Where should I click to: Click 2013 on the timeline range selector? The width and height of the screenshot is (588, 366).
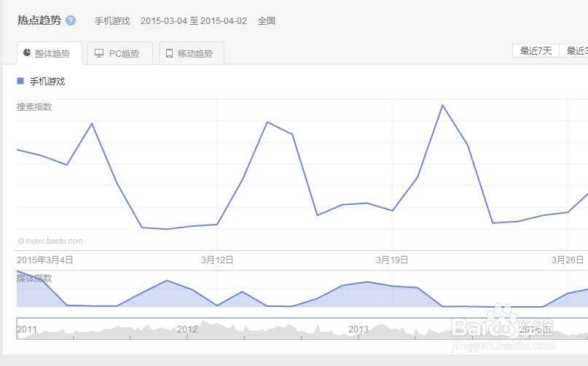pos(358,330)
